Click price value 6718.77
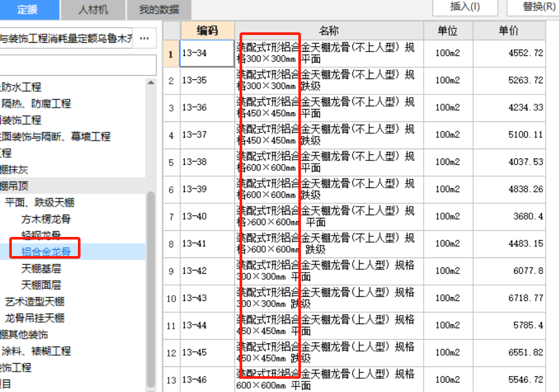The width and height of the screenshot is (559, 392). pyautogui.click(x=525, y=298)
